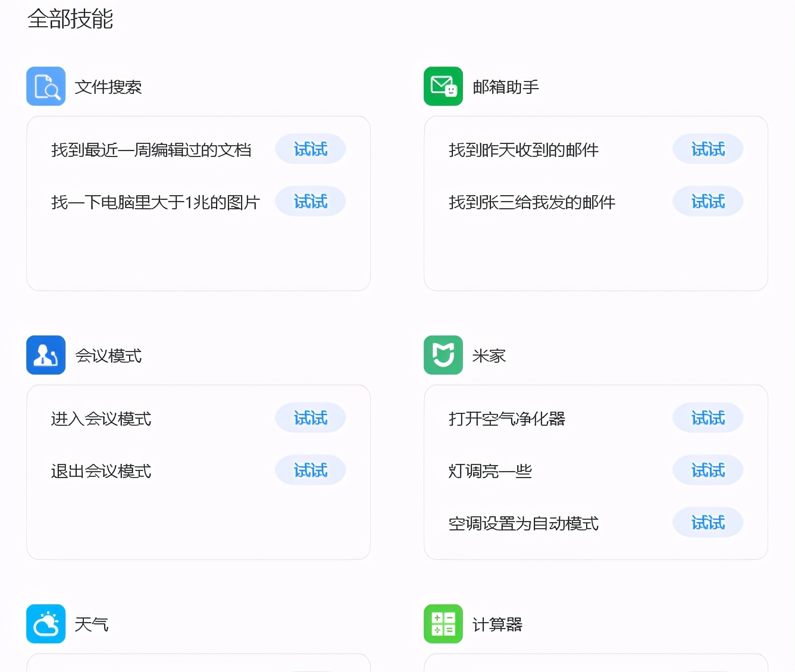
Task: Try the 空调设置为自动模式 command
Action: click(x=708, y=522)
